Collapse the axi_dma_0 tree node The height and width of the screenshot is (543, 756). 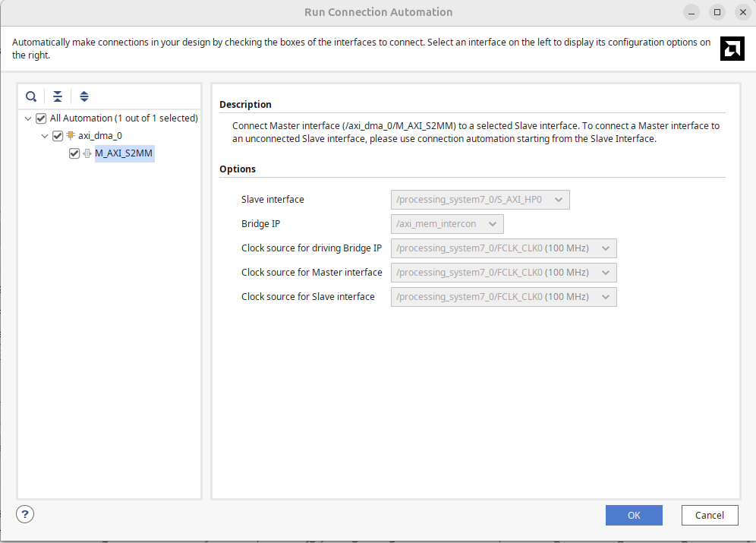[45, 136]
